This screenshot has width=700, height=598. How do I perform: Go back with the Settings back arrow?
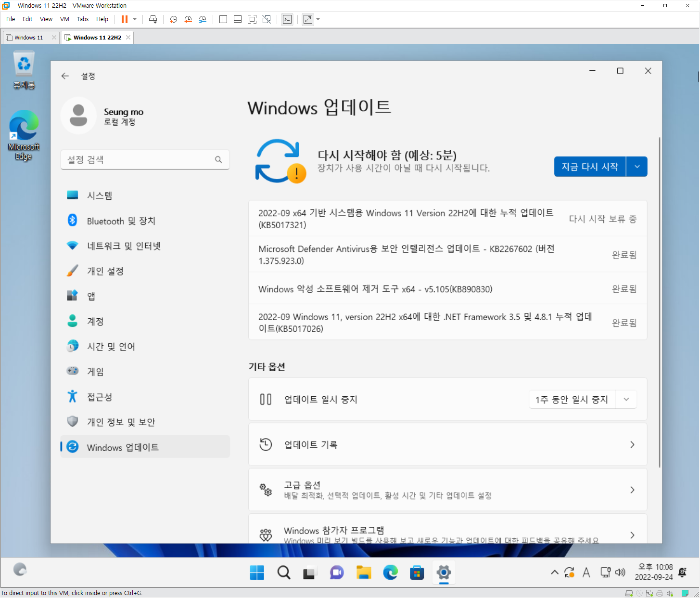[65, 76]
